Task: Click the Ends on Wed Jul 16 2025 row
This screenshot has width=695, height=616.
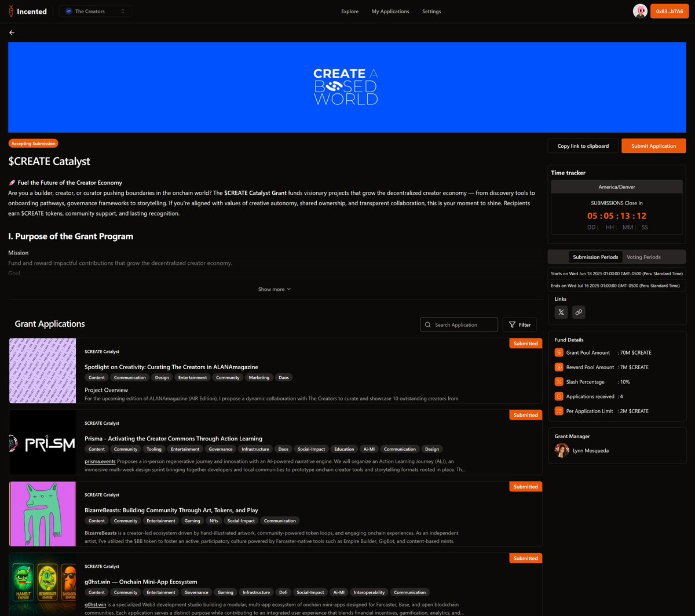Action: click(617, 286)
